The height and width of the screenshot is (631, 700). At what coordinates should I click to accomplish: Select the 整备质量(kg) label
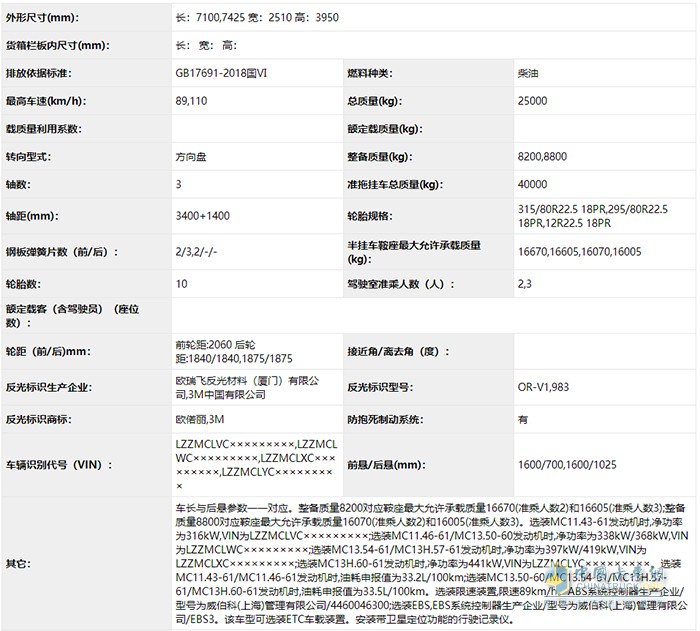(x=379, y=157)
